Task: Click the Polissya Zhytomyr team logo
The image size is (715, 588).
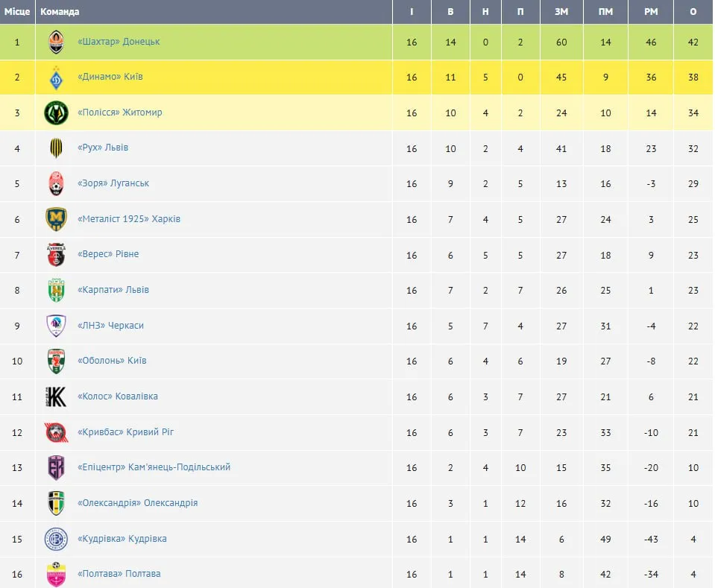Action: 56,113
